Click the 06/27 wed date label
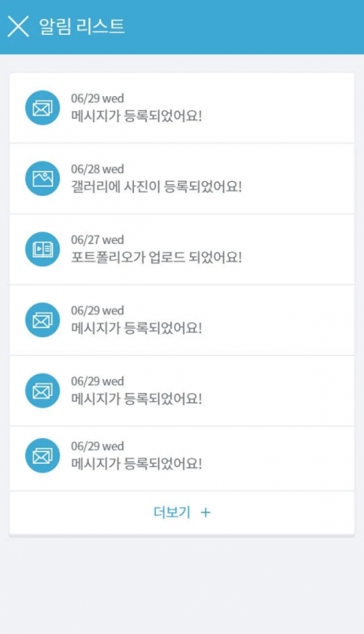Viewport: 364px width, 634px height. click(x=98, y=239)
